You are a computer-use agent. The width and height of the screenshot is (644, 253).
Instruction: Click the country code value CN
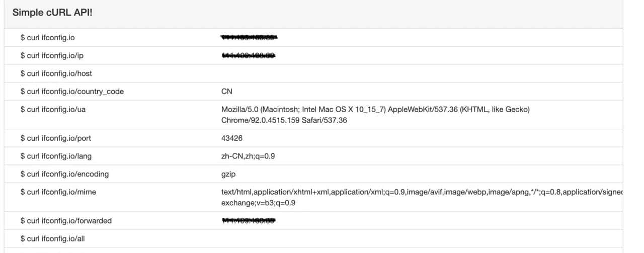pyautogui.click(x=227, y=92)
